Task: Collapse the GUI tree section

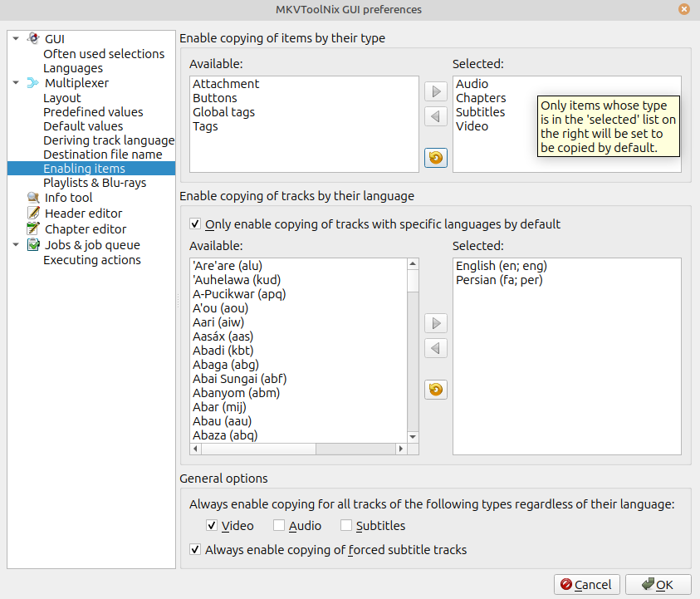Action: point(16,38)
